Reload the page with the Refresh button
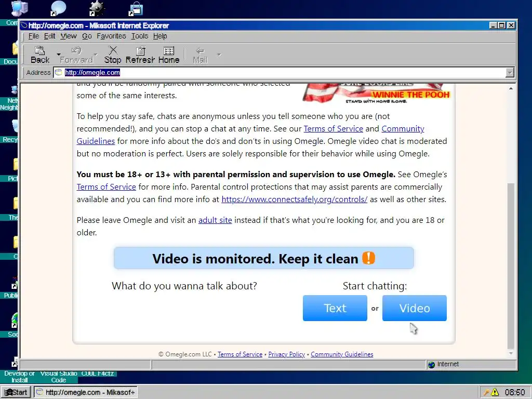The width and height of the screenshot is (532, 399). 140,55
